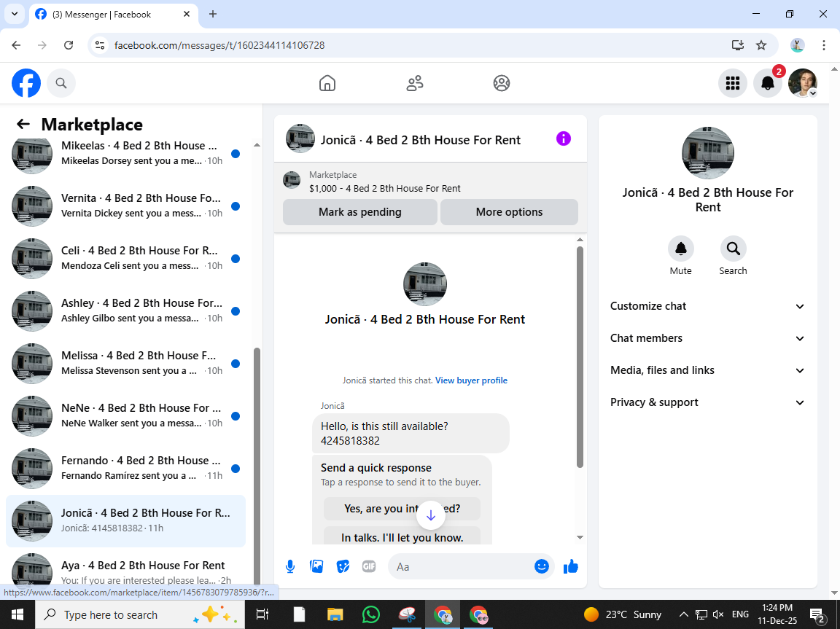Open the Windows notification center icon

coord(817,614)
